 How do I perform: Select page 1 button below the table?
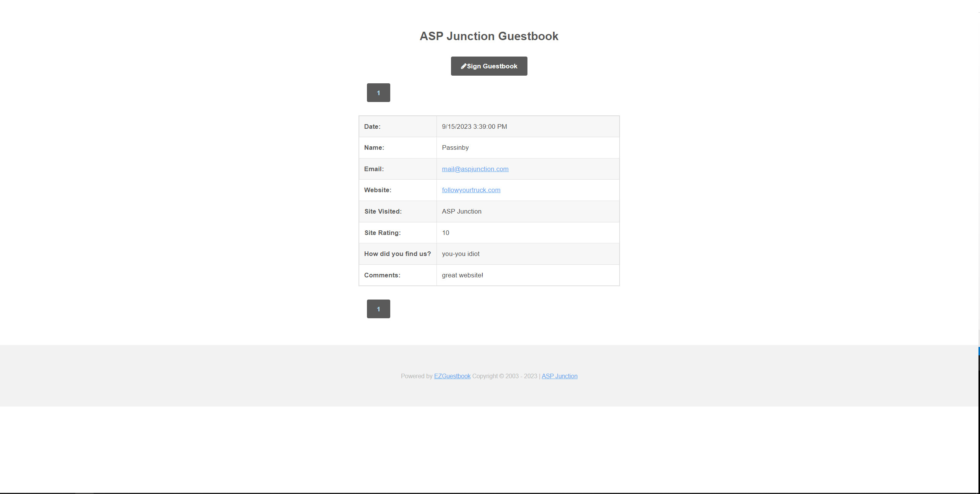378,309
